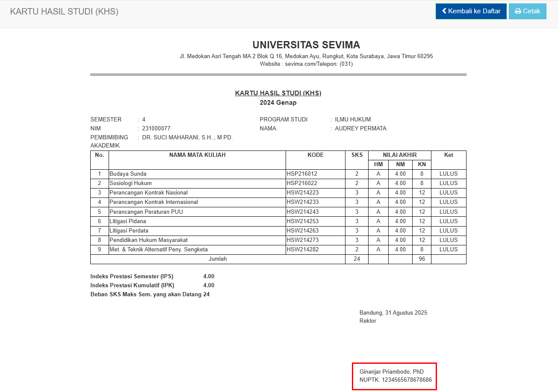Select Pendidikan Hukum Masyarakat row
The height and width of the screenshot is (392, 558).
[148, 240]
